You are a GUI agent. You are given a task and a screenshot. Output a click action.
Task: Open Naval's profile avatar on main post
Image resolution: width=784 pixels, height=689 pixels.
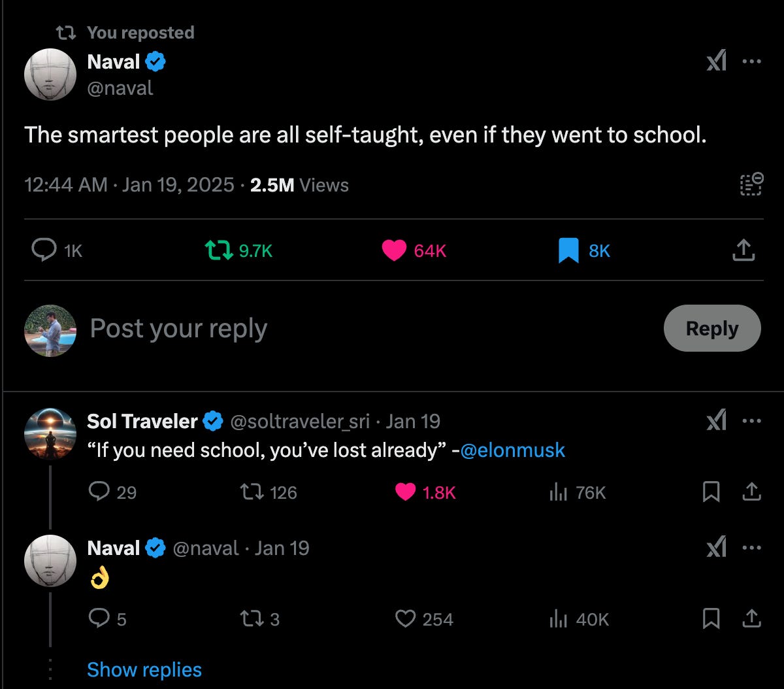50,74
